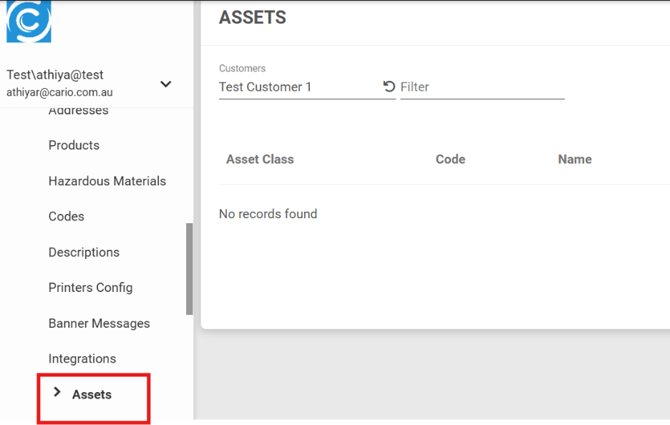Expand the Assets chevron in sidebar
Viewport: 670px width, 425px height.
(57, 393)
